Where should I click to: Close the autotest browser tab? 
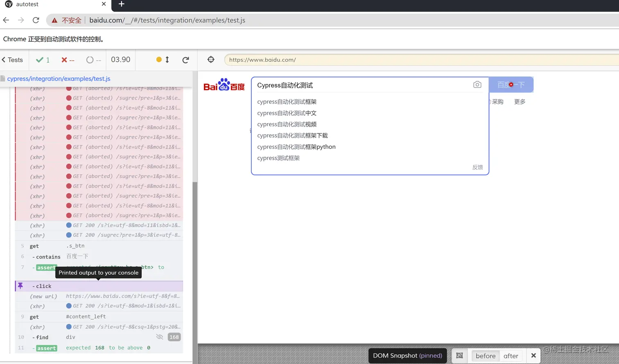tap(104, 4)
